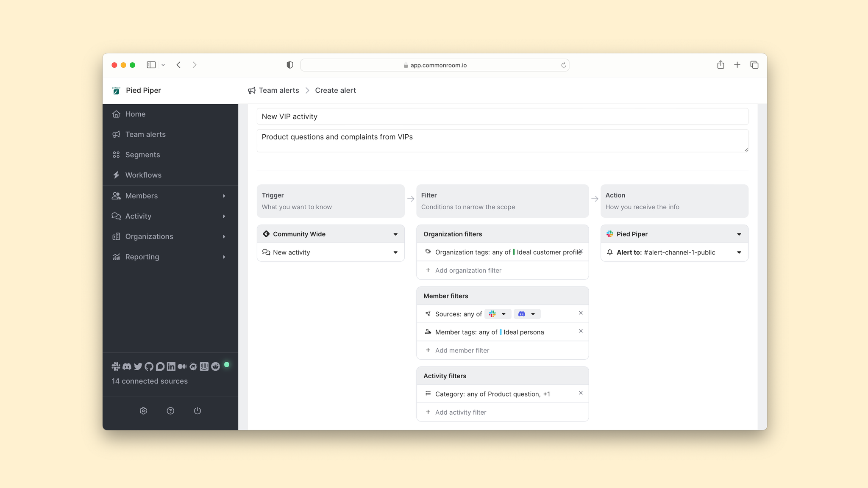The width and height of the screenshot is (868, 488).
Task: Click Add organization filter
Action: (468, 271)
